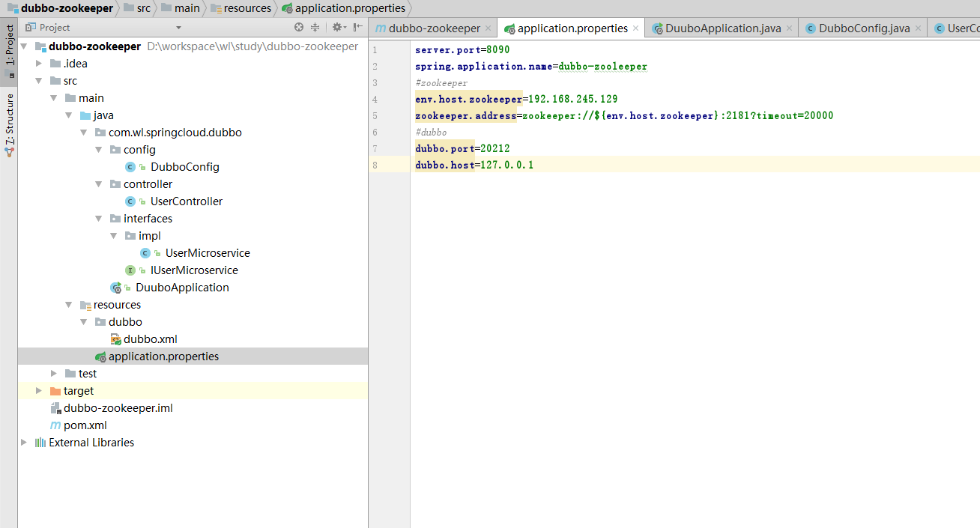
Task: Click the pom.xml Maven icon
Action: coord(55,425)
